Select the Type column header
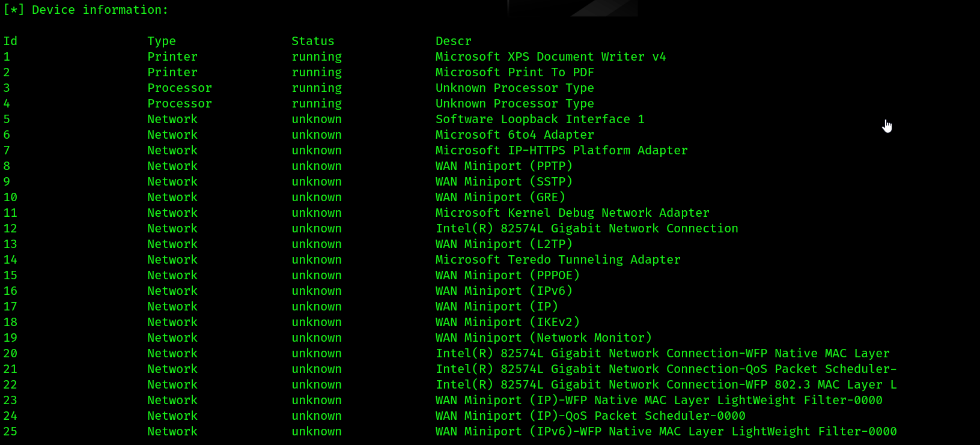980x445 pixels. [x=162, y=41]
